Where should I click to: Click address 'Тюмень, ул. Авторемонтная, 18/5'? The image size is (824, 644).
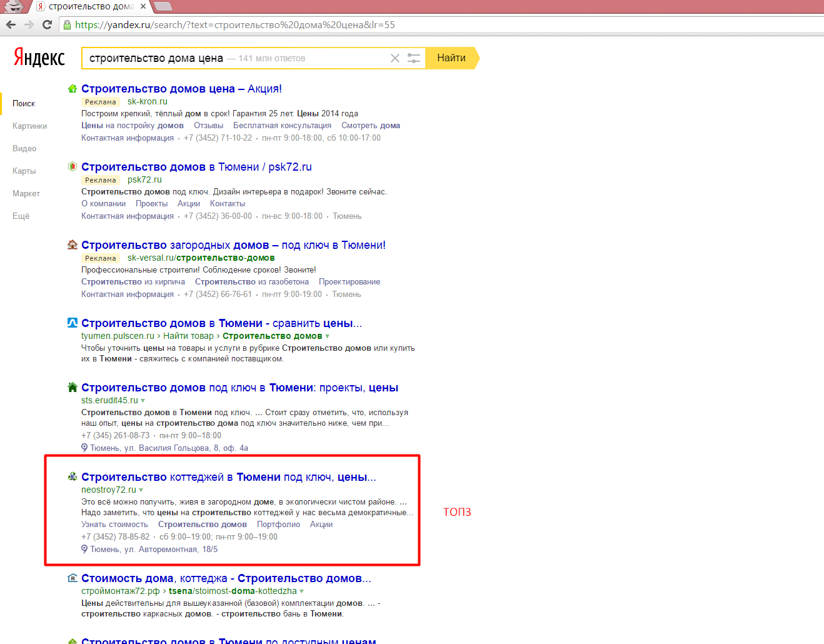coord(154,550)
